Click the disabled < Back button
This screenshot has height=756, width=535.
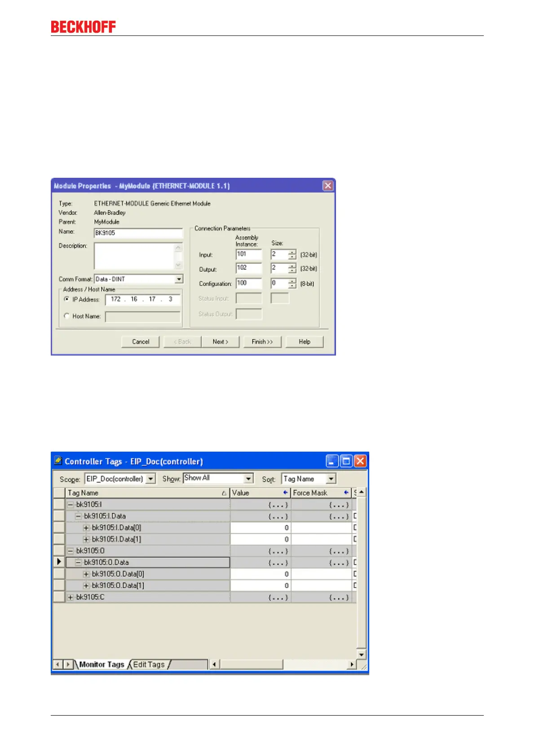(182, 342)
